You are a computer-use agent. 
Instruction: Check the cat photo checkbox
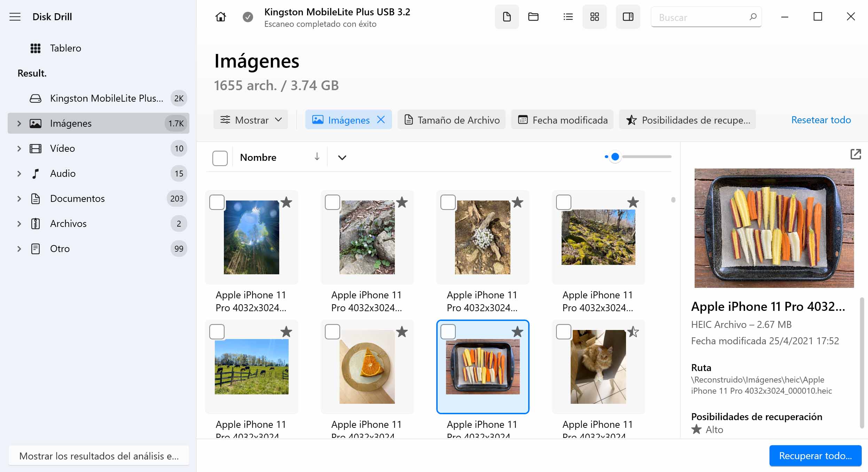[564, 332]
